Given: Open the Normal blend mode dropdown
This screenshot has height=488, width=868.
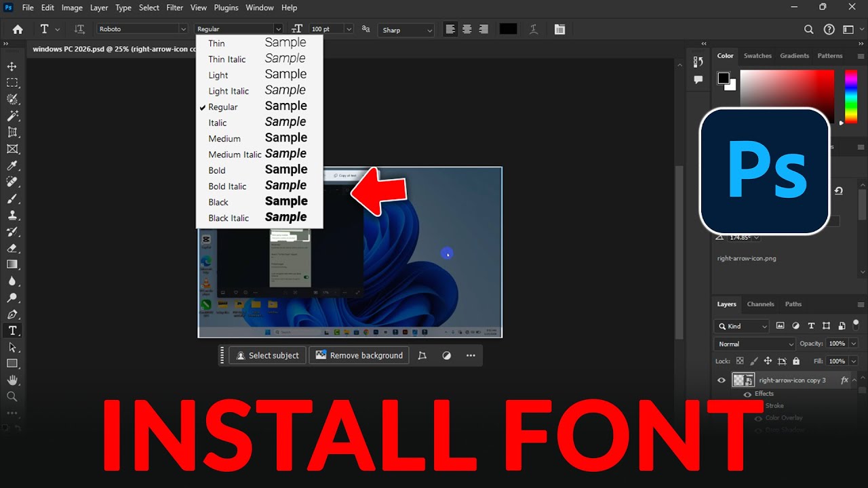Looking at the screenshot, I should 755,344.
